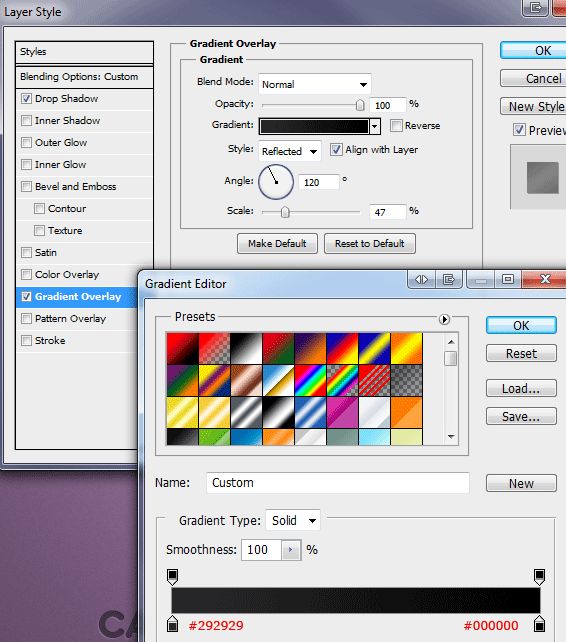Enable the Inner Shadow checkbox

(26, 120)
